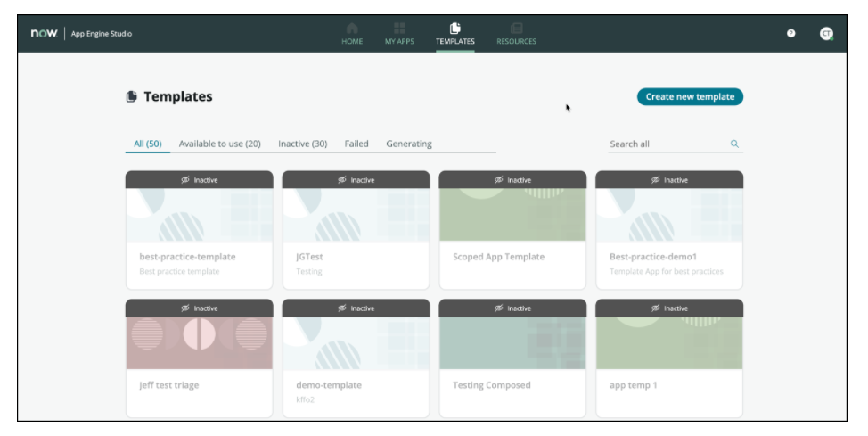Open the best-practice-template card

pyautogui.click(x=199, y=230)
